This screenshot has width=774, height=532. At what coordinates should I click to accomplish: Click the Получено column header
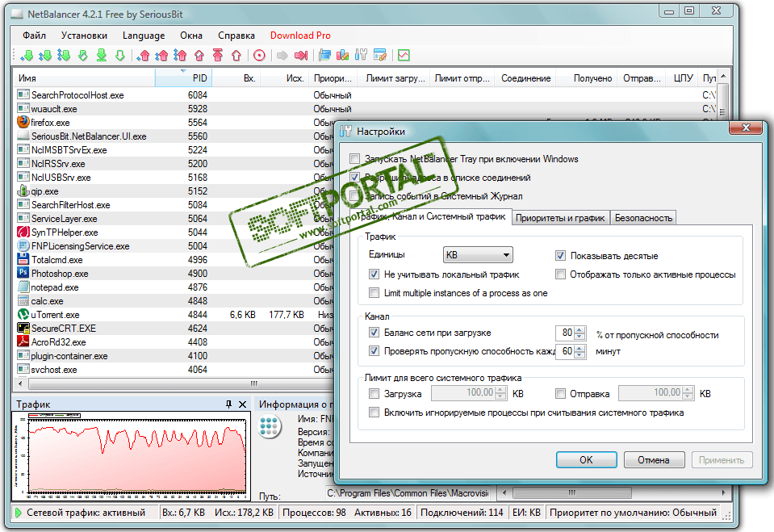coord(587,78)
